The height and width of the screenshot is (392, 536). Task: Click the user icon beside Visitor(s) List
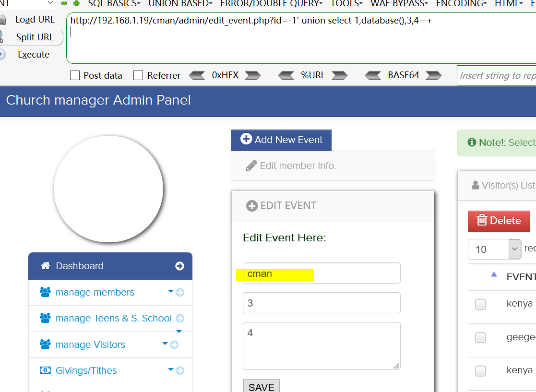(476, 185)
